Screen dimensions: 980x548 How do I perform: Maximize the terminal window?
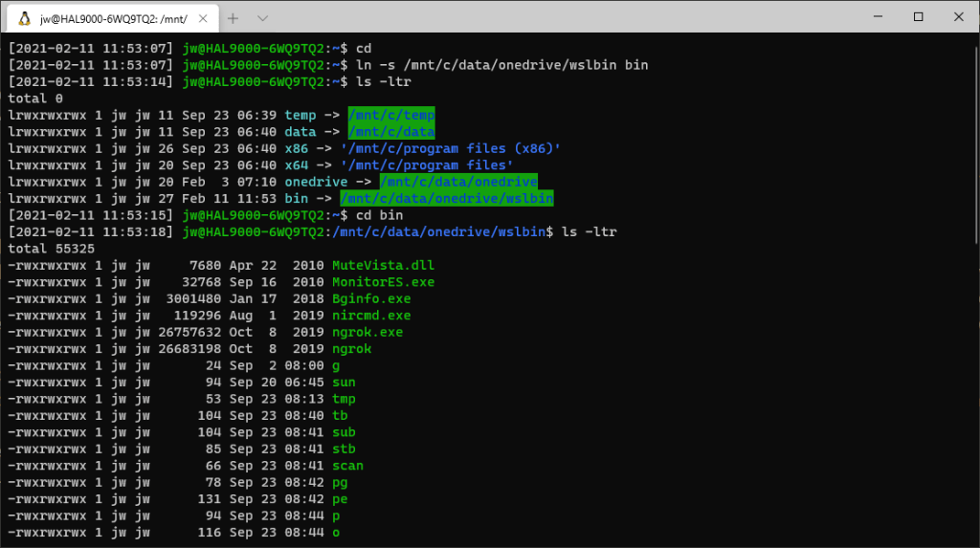[918, 17]
